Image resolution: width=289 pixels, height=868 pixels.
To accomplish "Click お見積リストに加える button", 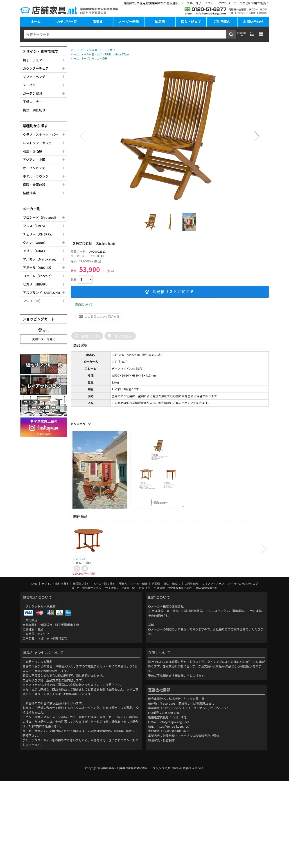I will (169, 292).
